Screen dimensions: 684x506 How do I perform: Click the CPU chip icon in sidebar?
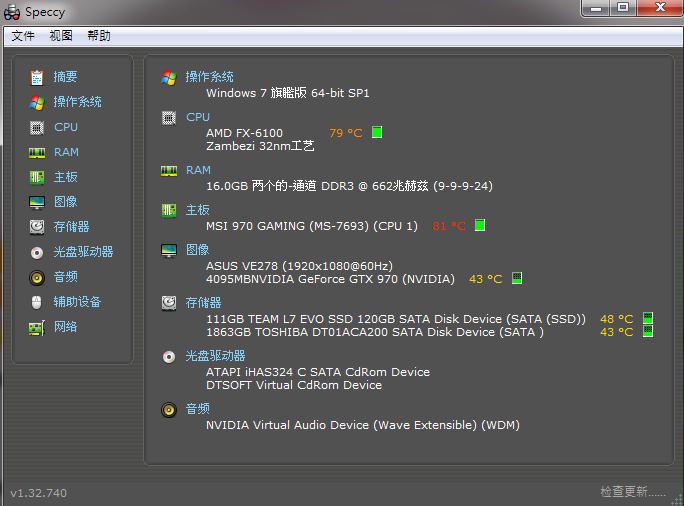point(37,127)
